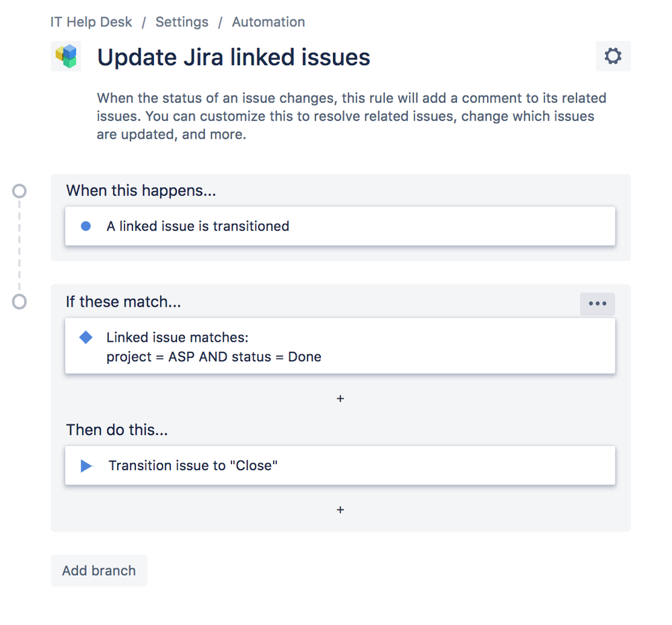Click the bottom timeline circle marker
This screenshot has width=672, height=625.
pyautogui.click(x=19, y=301)
